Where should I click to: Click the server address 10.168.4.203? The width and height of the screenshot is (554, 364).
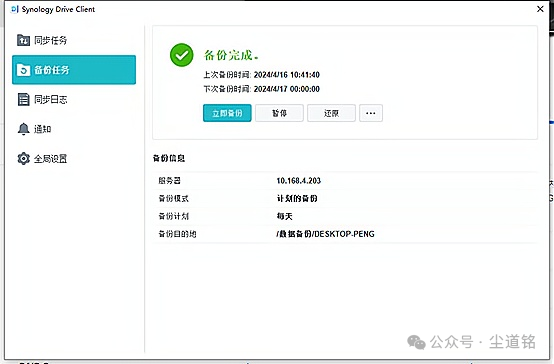[299, 181]
